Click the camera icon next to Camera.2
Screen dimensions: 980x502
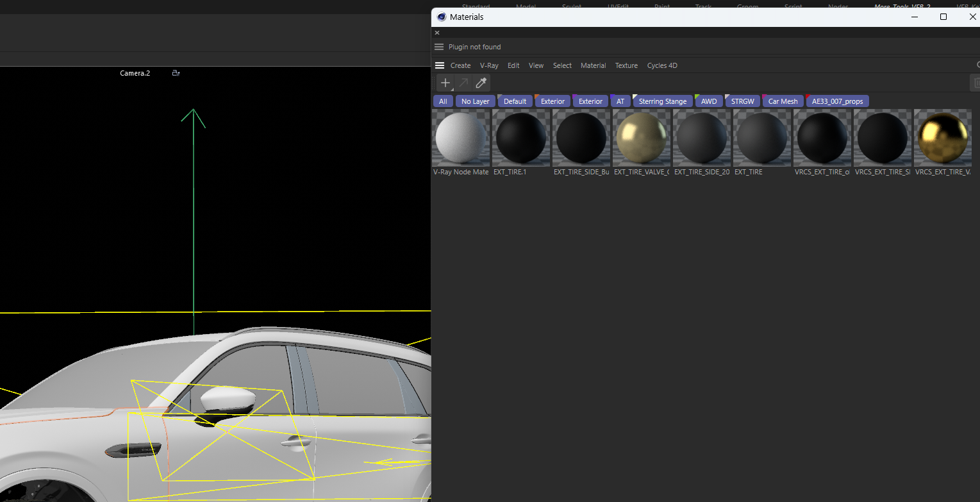pos(176,73)
